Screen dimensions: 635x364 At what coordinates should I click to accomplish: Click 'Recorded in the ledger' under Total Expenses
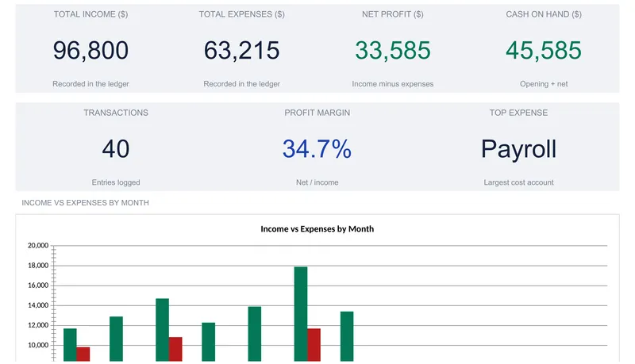click(242, 84)
